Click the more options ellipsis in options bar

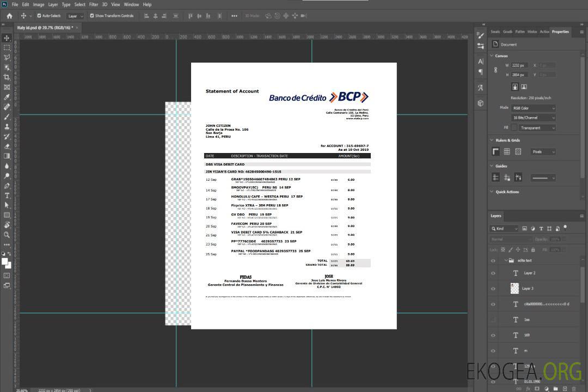(x=234, y=16)
